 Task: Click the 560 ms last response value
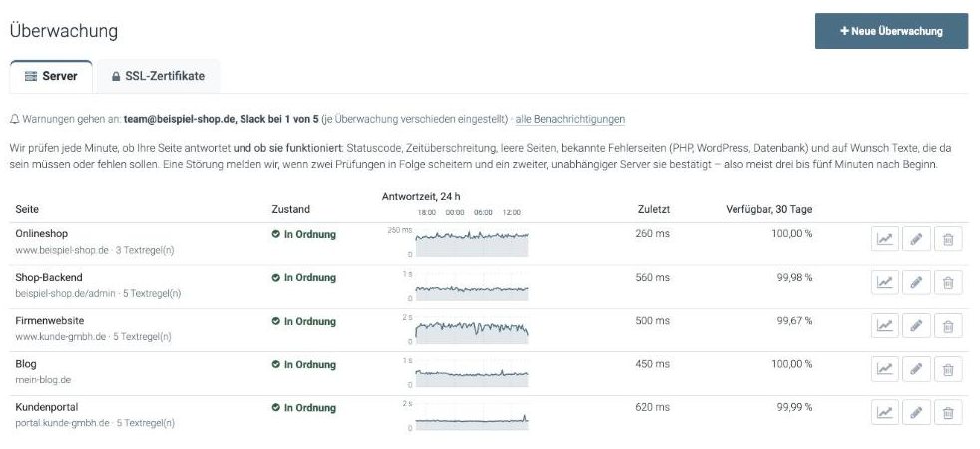[x=652, y=278]
